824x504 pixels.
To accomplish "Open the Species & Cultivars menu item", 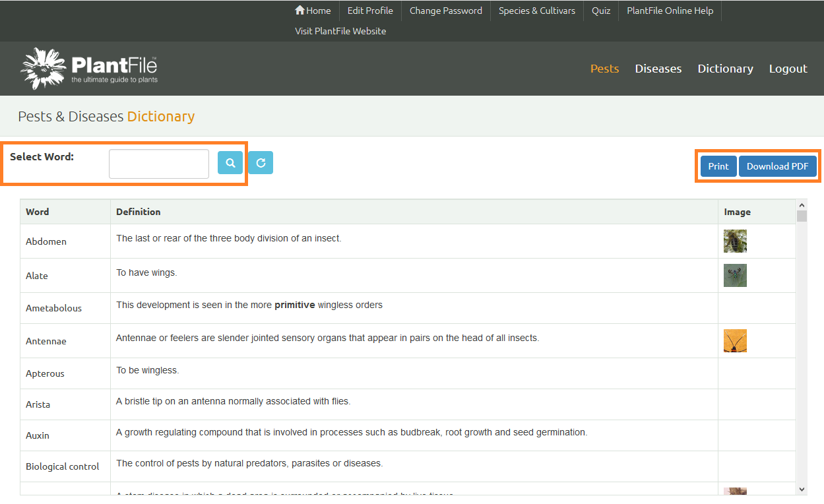I will click(536, 11).
